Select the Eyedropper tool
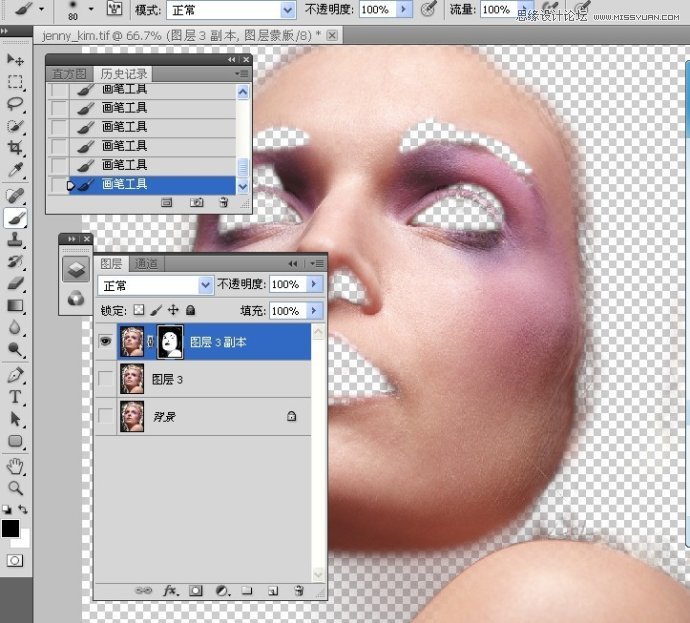 tap(15, 169)
